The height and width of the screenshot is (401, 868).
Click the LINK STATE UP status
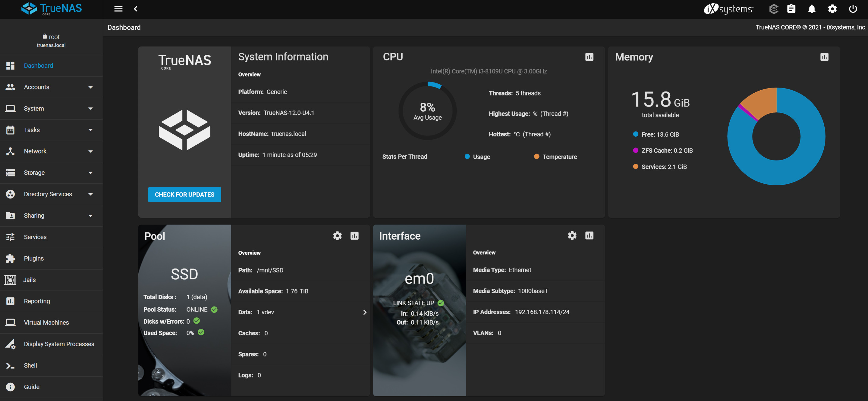click(418, 303)
